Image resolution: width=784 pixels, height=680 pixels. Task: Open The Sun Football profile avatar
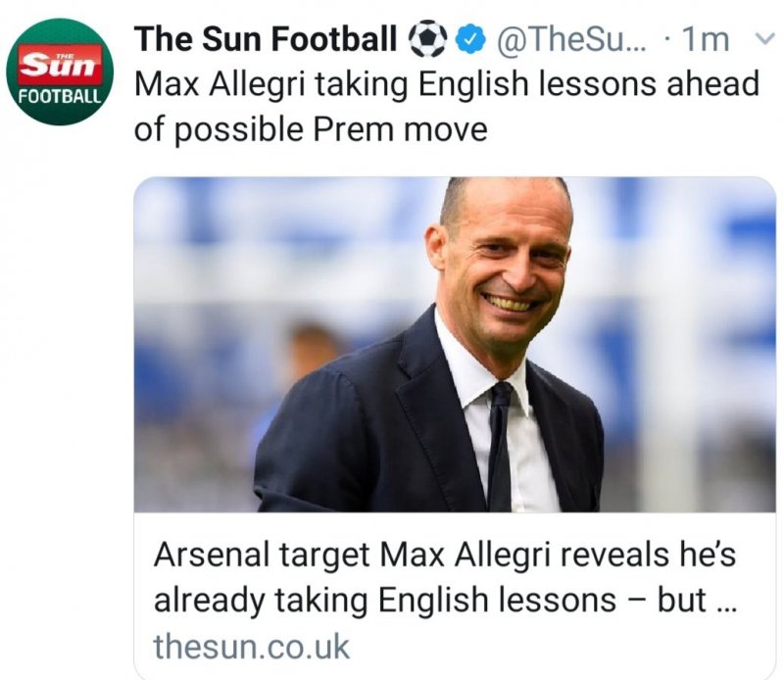pyautogui.click(x=63, y=72)
